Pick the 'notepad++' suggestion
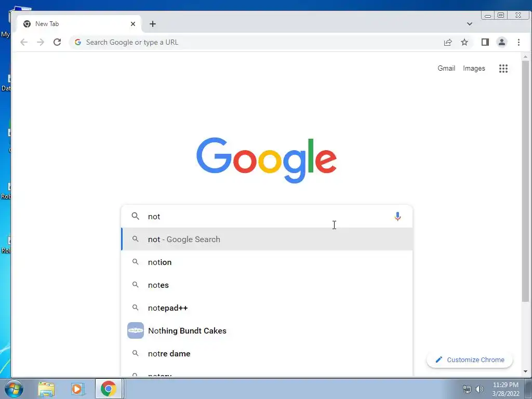This screenshot has height=399, width=532. [267, 308]
